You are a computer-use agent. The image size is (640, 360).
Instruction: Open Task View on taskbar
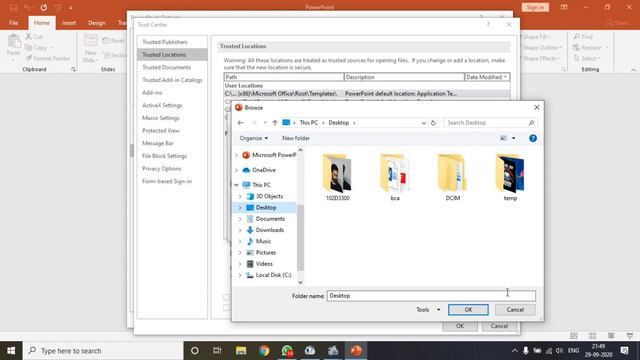[x=217, y=351]
